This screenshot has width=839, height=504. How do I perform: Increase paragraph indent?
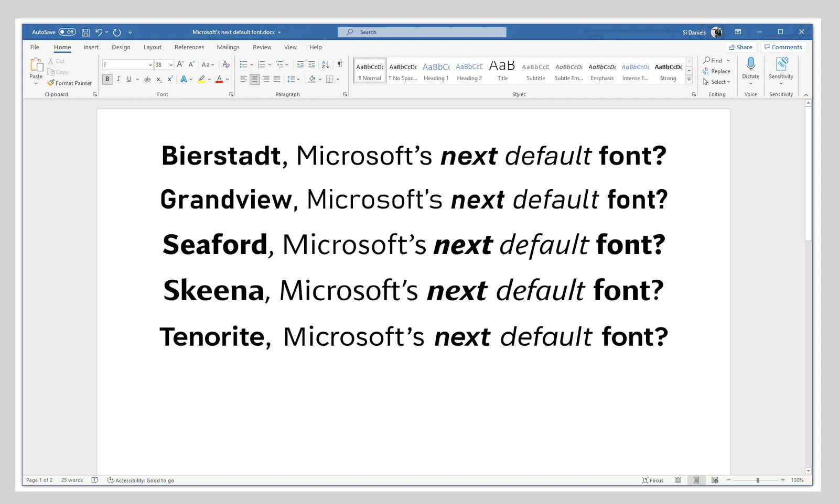click(311, 64)
